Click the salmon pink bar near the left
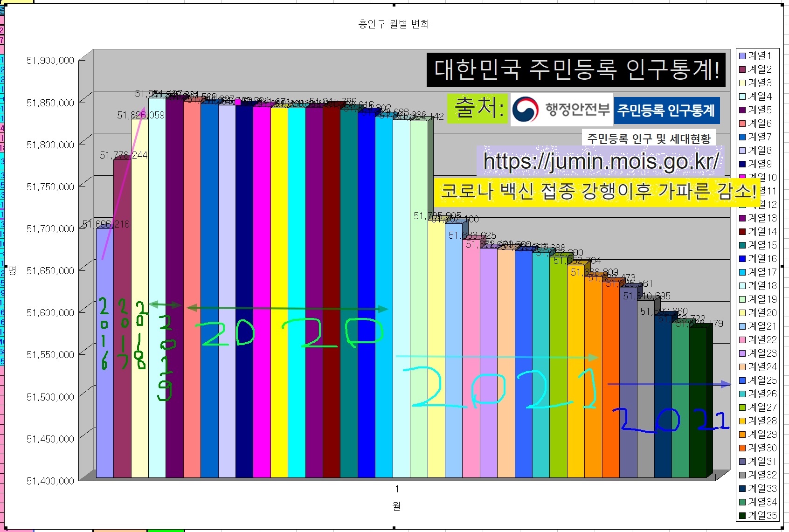The image size is (789, 532). point(192,289)
